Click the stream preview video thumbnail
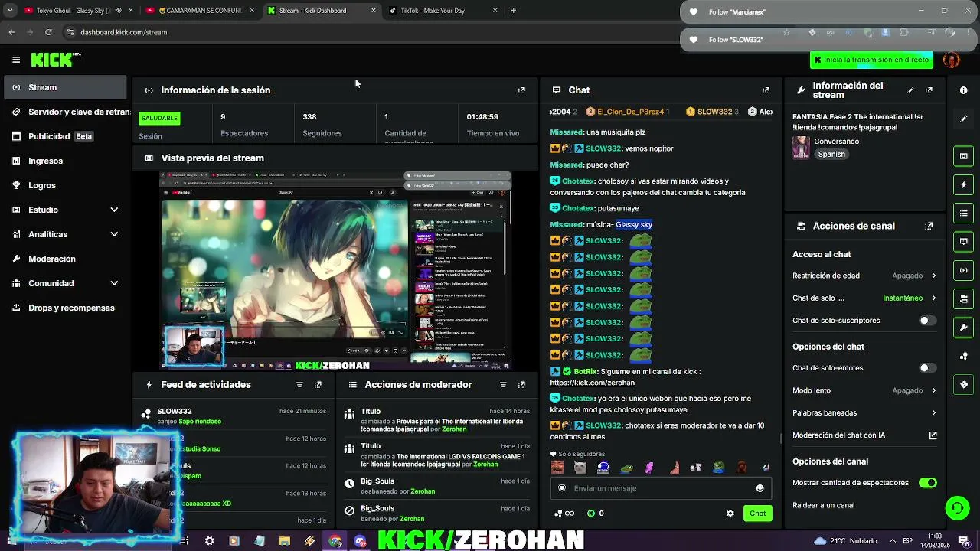 [335, 271]
